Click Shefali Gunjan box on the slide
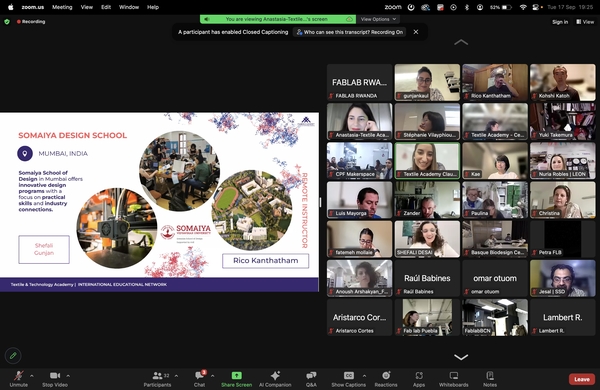The image size is (600, 390). point(44,249)
